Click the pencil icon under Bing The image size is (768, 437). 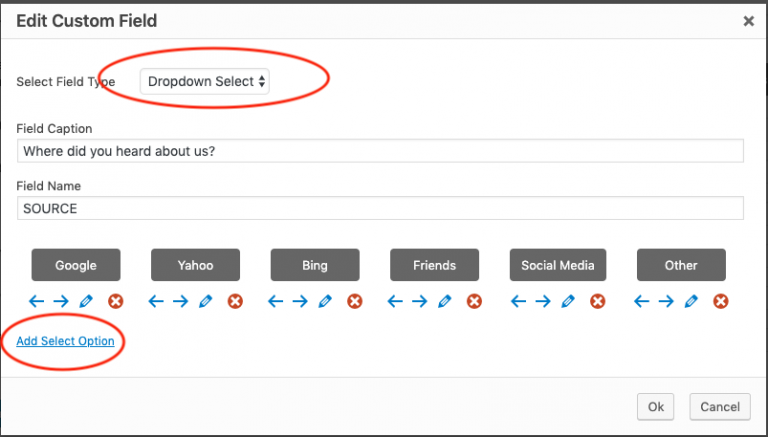coord(325,301)
